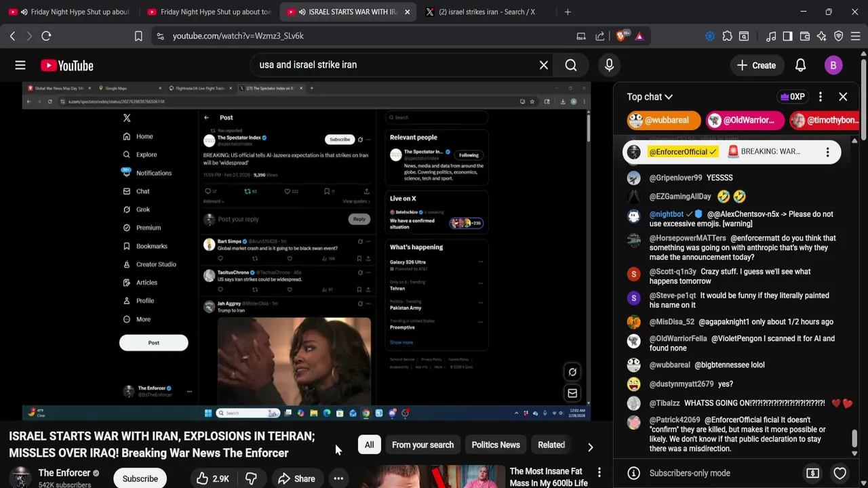868x488 pixels.
Task: Show next filter chips with arrow
Action: (590, 447)
